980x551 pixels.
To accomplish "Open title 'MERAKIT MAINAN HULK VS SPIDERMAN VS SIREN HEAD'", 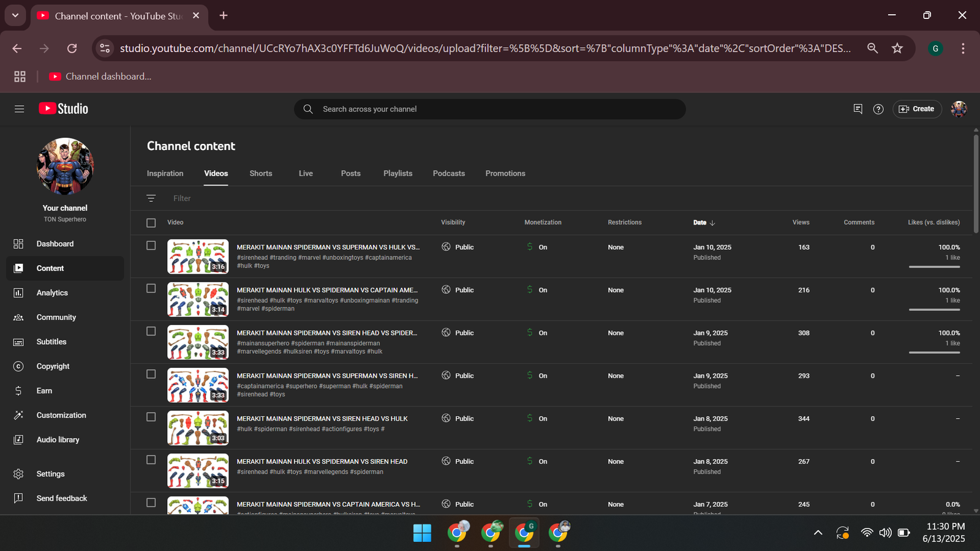I will click(322, 462).
